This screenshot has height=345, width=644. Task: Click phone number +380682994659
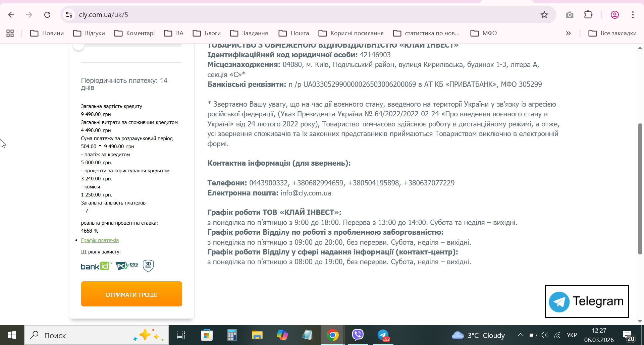tap(318, 183)
